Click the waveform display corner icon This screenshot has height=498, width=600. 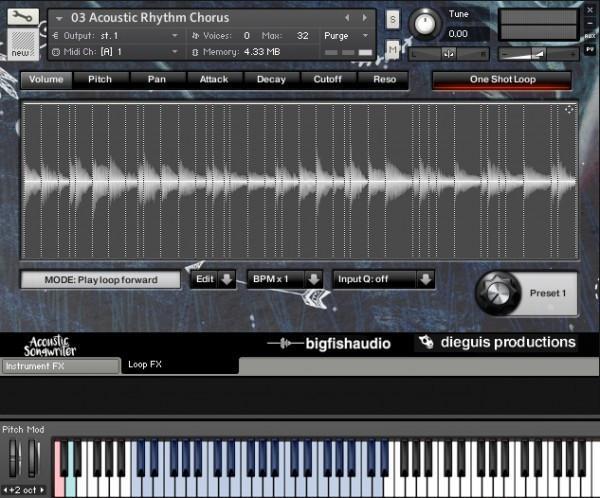[x=569, y=110]
